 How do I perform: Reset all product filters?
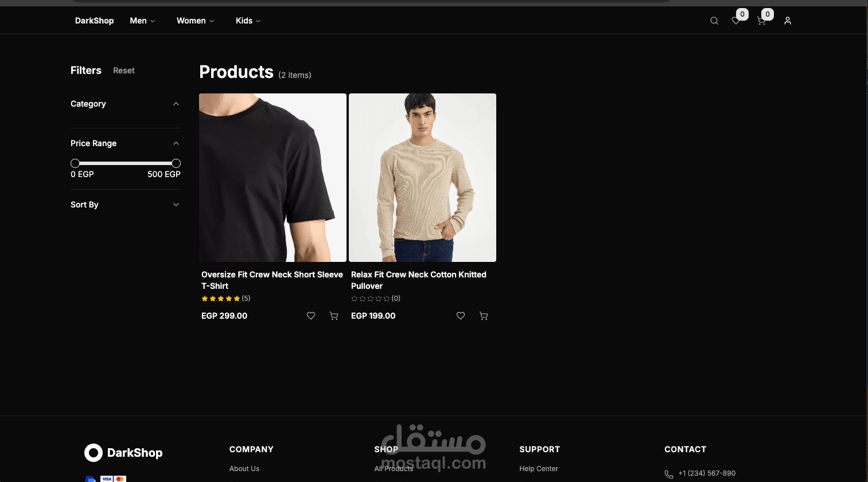[123, 70]
